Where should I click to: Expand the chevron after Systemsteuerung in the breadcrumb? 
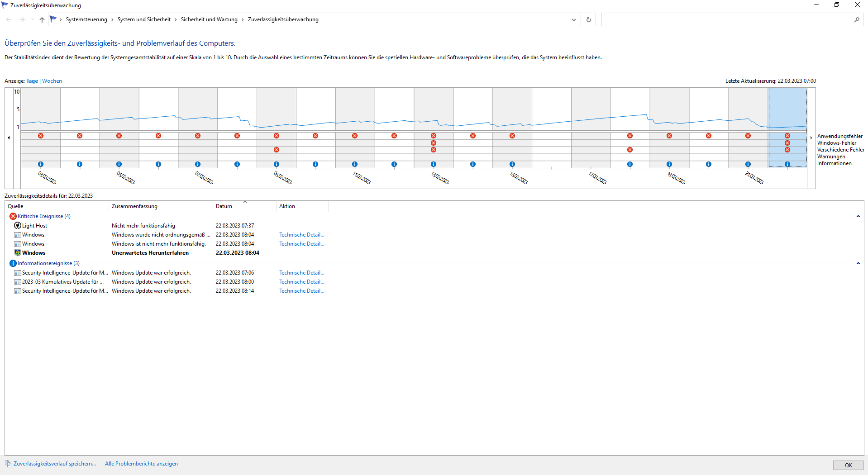click(113, 19)
